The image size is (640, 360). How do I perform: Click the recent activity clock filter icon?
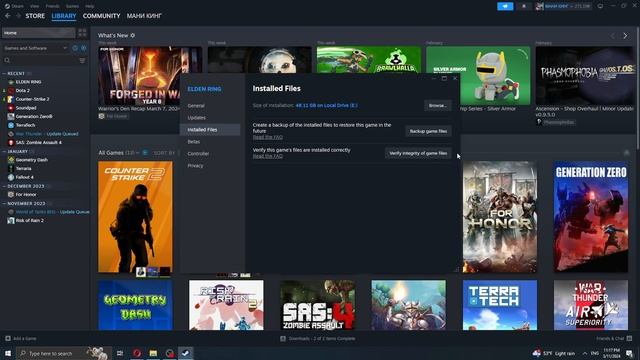(x=75, y=48)
